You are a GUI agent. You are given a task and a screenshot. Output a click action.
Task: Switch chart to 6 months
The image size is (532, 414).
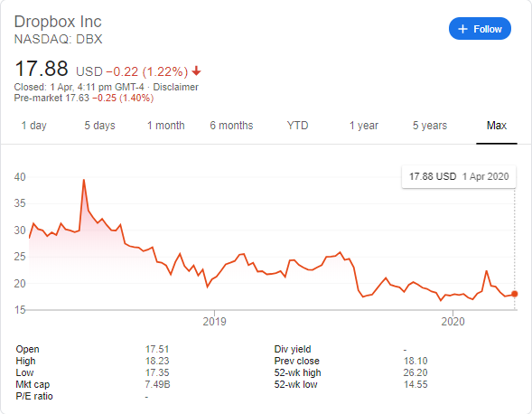(231, 126)
